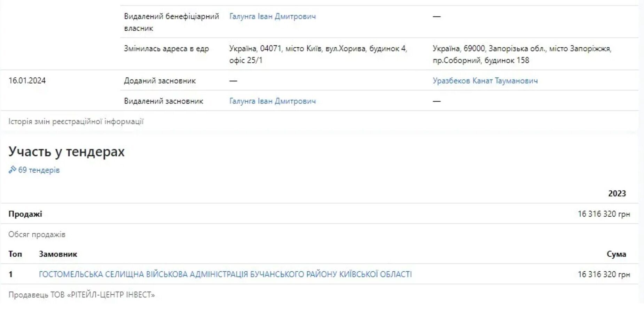Open Галунга Іван Дмитрович in the Видалений бенефіціарний власник row
The height and width of the screenshot is (310, 644).
click(x=272, y=16)
